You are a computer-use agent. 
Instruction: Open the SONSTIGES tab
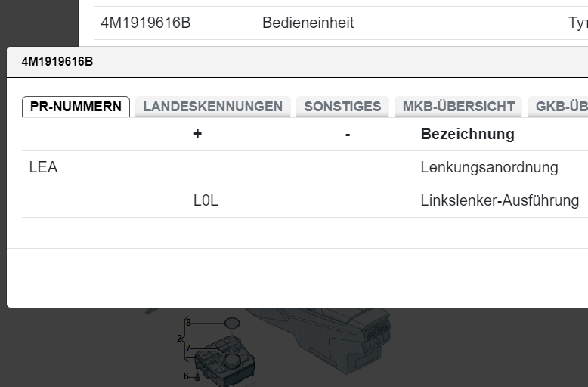click(342, 107)
